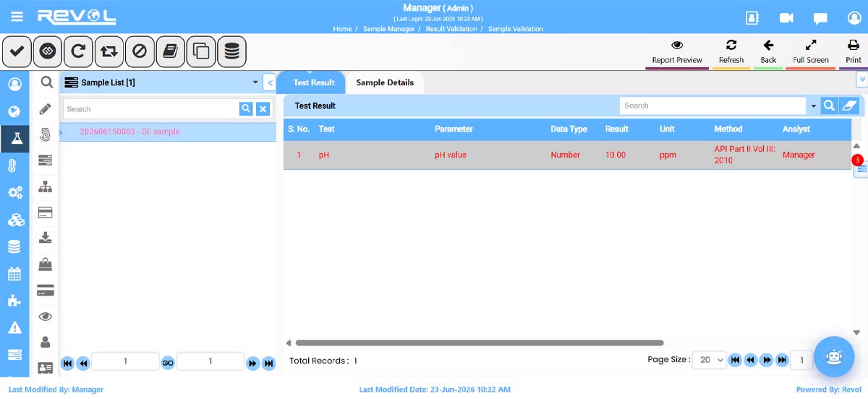Click the person silhouette icon in sub-sidebar

pos(46,342)
